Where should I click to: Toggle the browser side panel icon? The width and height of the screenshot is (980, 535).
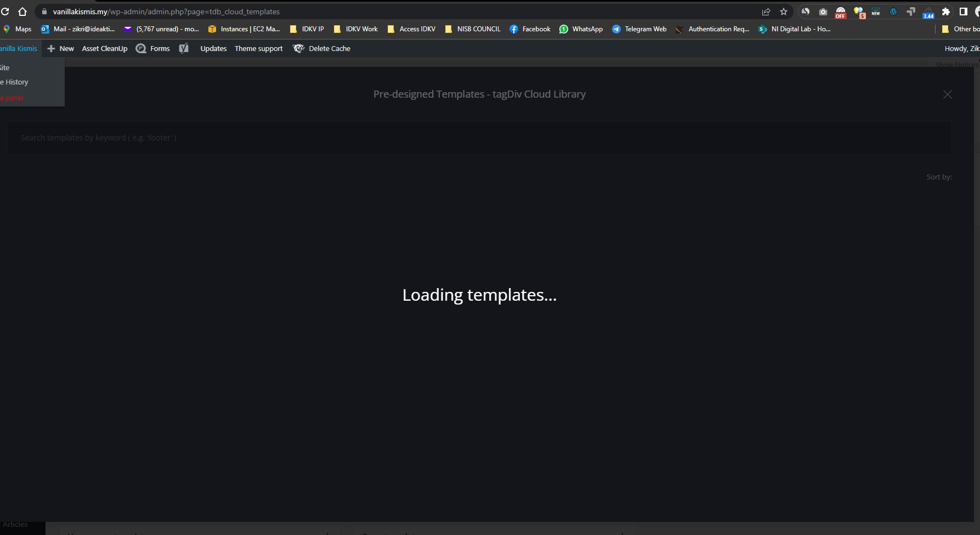(x=964, y=12)
